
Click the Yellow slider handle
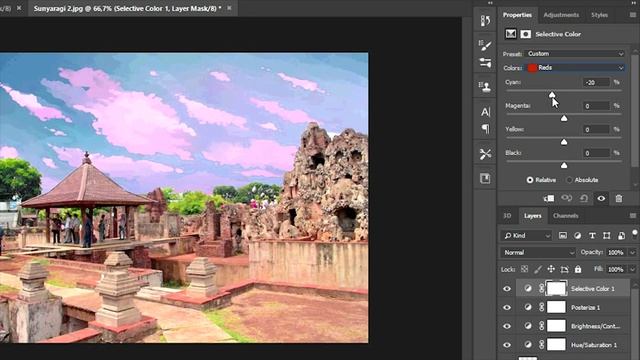564,142
